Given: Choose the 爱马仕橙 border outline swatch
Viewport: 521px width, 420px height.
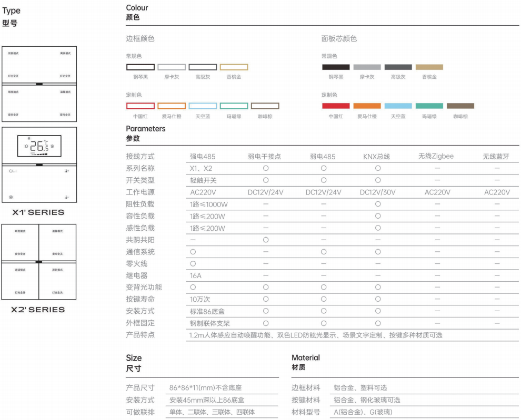Looking at the screenshot, I should (x=172, y=106).
